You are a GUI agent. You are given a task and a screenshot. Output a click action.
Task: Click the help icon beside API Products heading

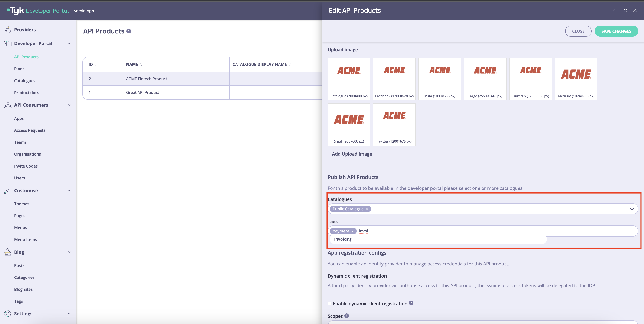tap(129, 31)
